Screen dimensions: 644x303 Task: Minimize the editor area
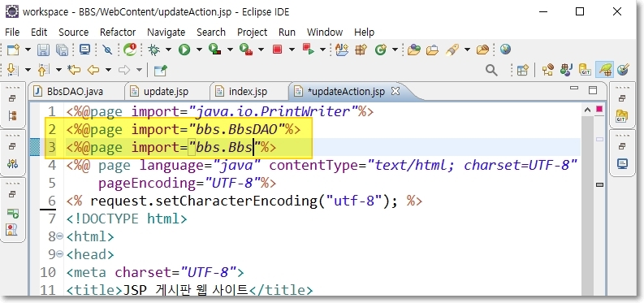pyautogui.click(x=574, y=89)
